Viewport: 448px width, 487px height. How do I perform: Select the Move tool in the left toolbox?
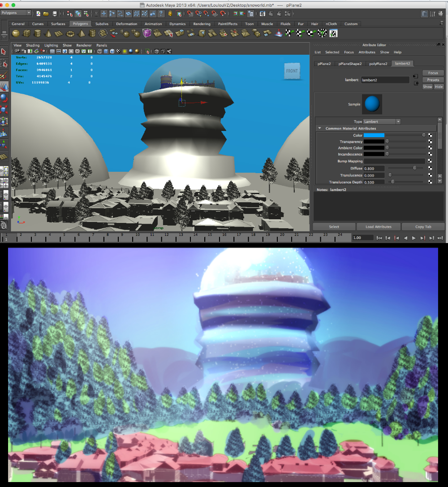(x=4, y=86)
